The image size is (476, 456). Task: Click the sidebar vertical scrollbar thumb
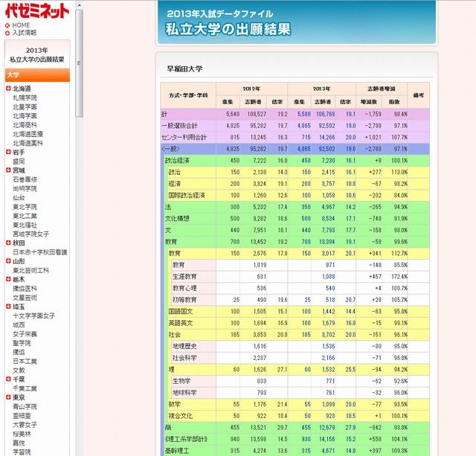click(x=80, y=63)
